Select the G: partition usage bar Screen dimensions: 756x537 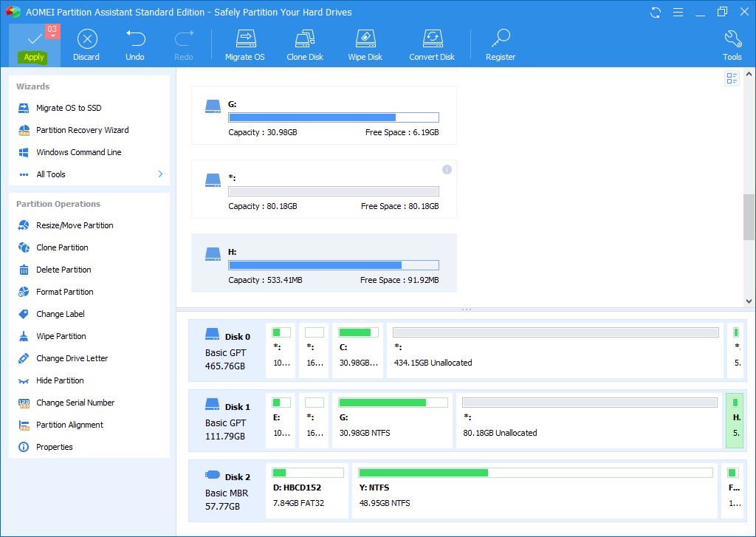pyautogui.click(x=333, y=117)
